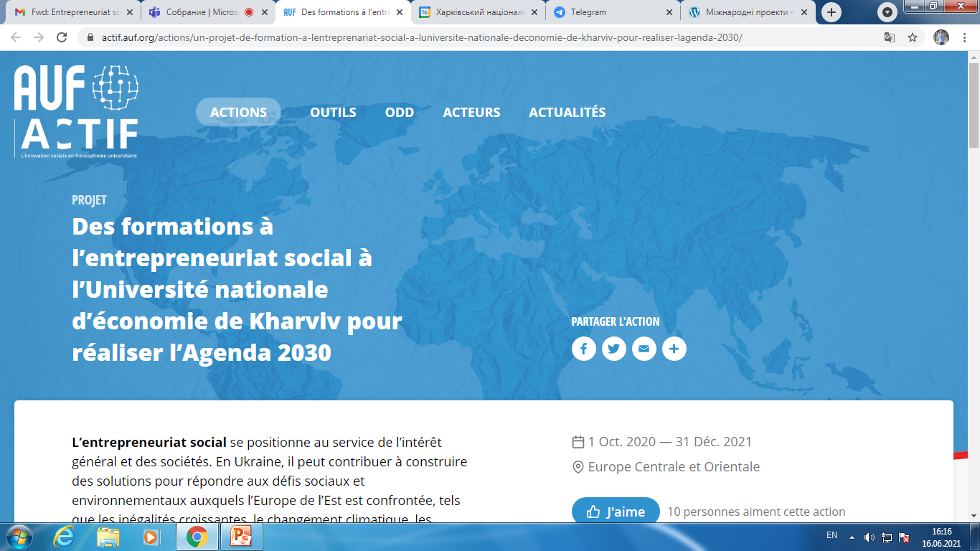Screen dimensions: 980x551
Task: Close the Харківський націонал tab
Action: pos(534,12)
